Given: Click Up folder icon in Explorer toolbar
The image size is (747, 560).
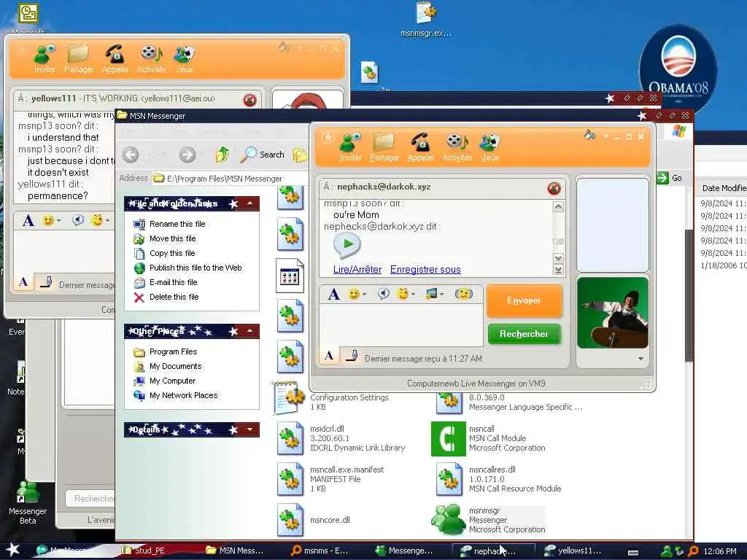Looking at the screenshot, I should [222, 155].
